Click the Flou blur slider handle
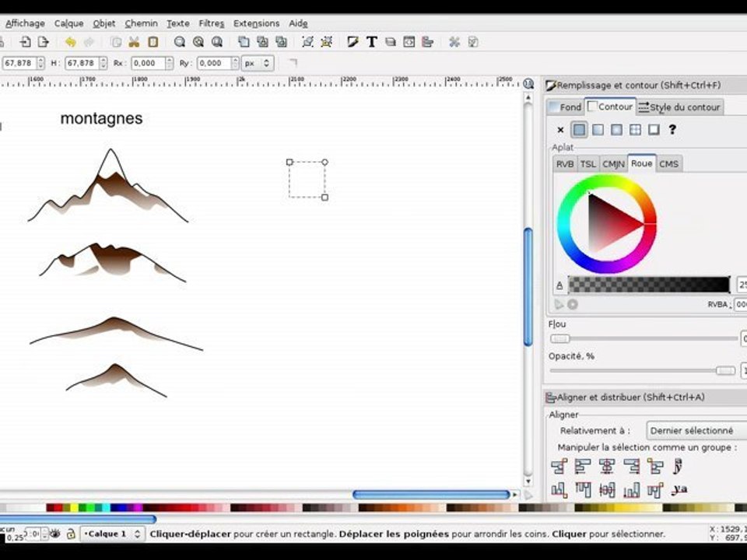 [x=559, y=338]
